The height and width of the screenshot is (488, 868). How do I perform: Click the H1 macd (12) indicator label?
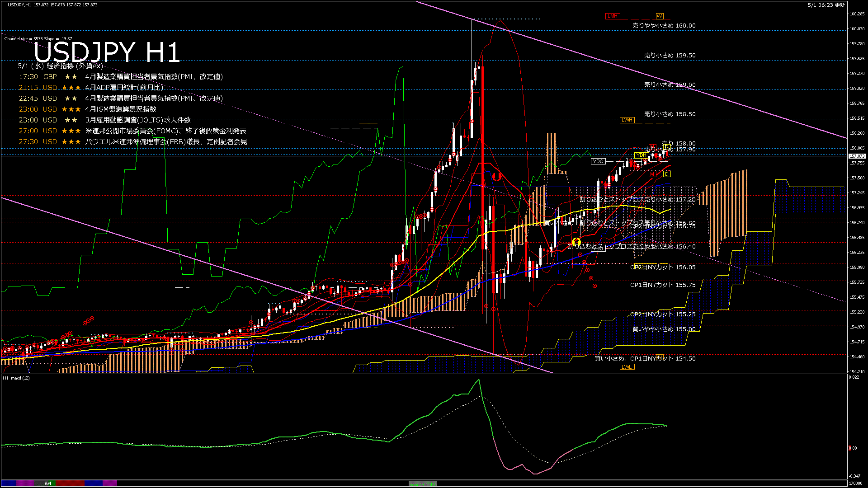[16, 378]
